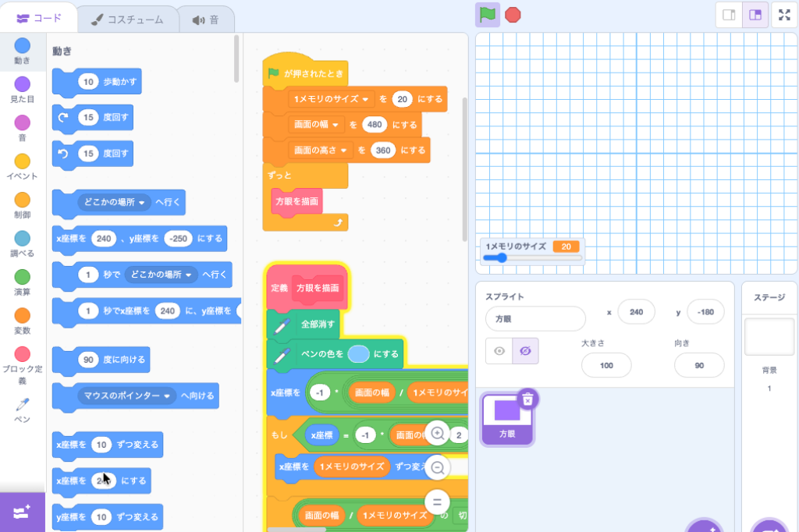The image size is (799, 532).
Task: Select the ペン block category
Action: 23,410
